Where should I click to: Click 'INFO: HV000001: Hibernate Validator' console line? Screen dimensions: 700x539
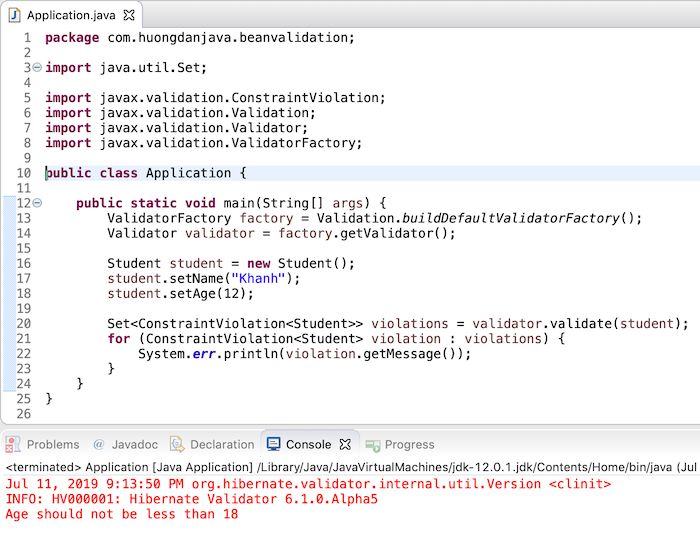(192, 499)
